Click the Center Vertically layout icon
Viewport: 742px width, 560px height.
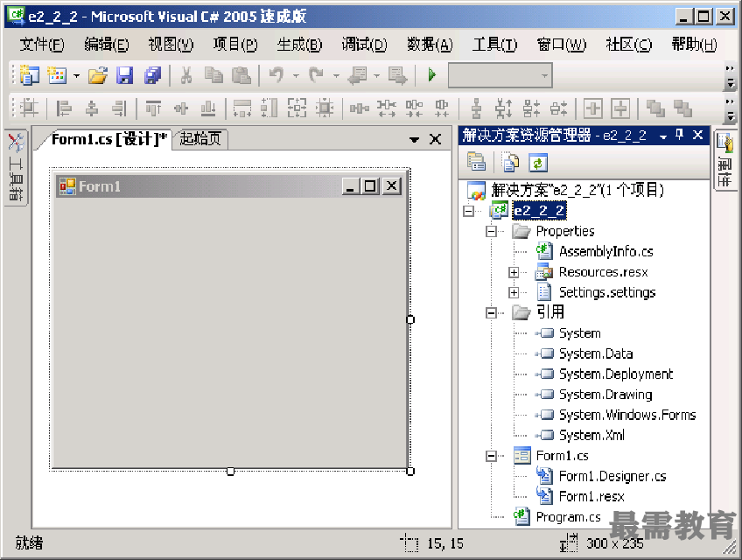(620, 108)
